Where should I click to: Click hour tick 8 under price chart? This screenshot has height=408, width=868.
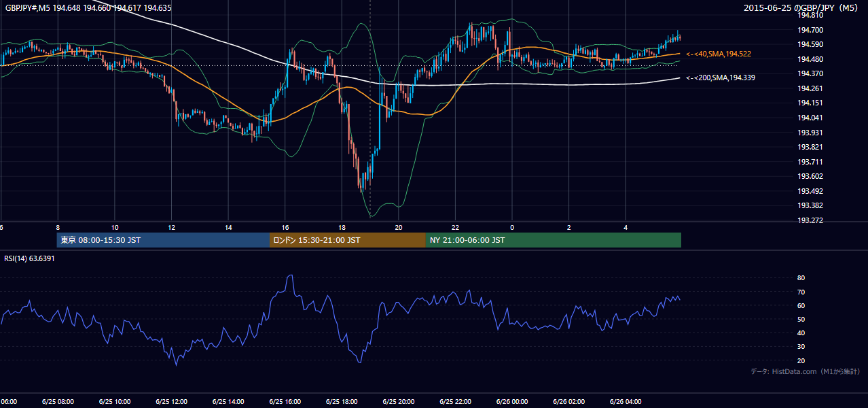point(58,228)
